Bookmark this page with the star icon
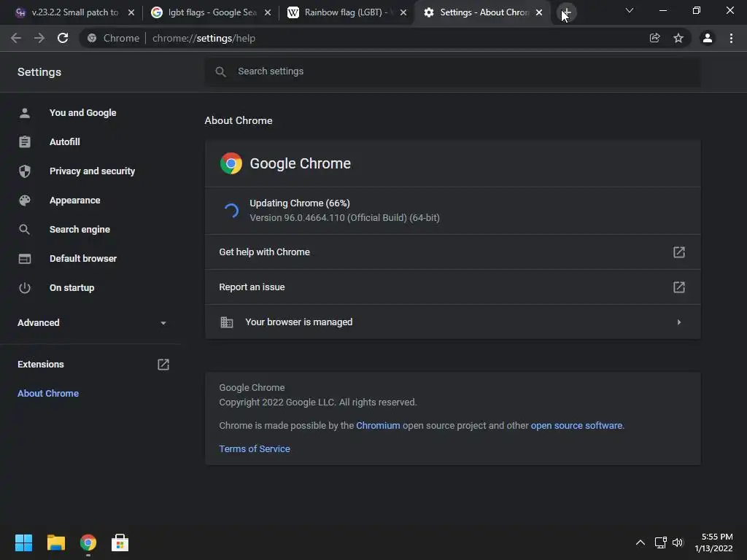Viewport: 747px width, 560px height. pos(678,38)
